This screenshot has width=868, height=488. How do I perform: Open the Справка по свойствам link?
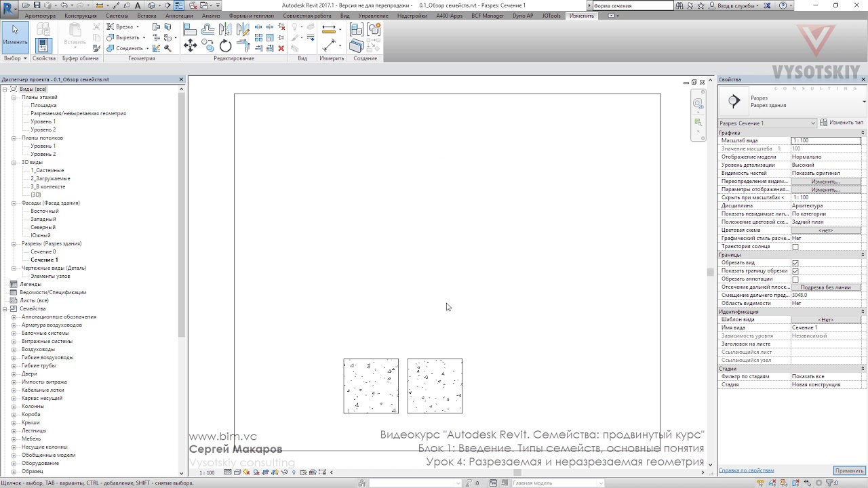click(x=746, y=470)
